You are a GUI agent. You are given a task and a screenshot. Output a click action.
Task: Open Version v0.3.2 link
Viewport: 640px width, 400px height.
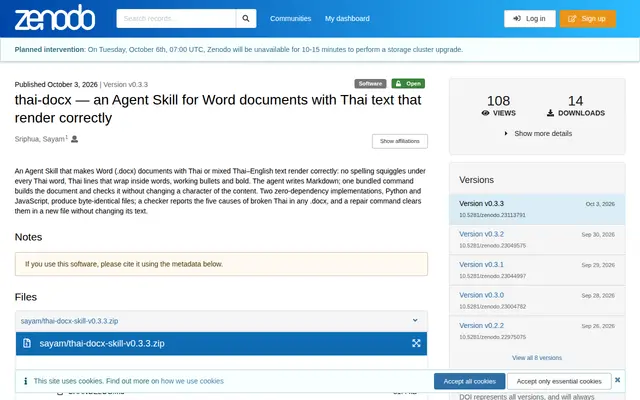[x=481, y=234]
